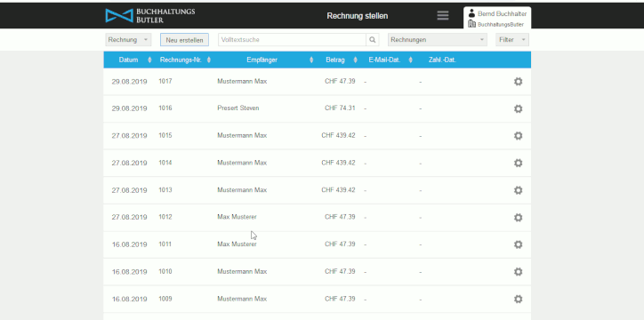This screenshot has height=320, width=644.
Task: Click amount CHF 74.31
Action: point(340,108)
